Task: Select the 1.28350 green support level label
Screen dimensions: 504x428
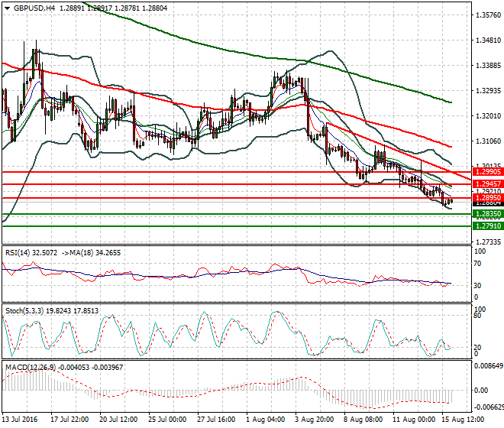Action: coord(488,214)
